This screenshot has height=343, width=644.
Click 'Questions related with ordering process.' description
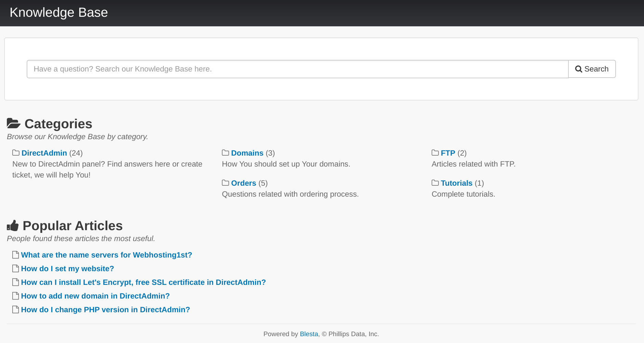pos(290,194)
